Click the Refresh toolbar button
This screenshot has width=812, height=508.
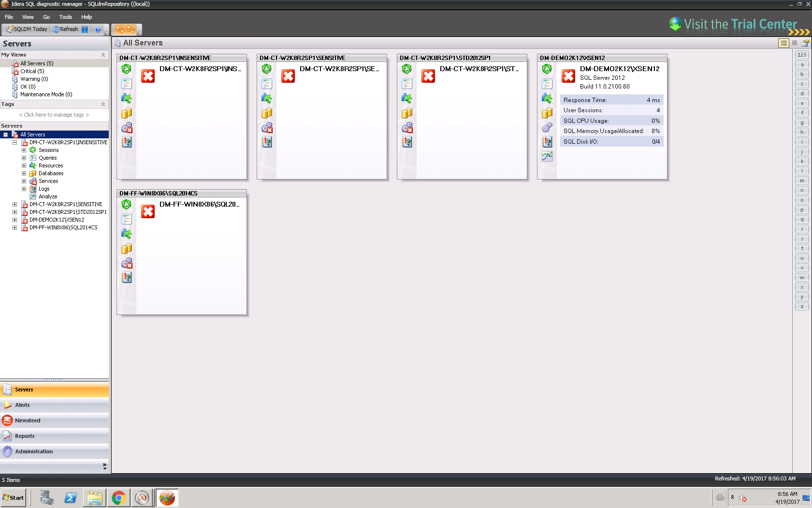pyautogui.click(x=66, y=29)
